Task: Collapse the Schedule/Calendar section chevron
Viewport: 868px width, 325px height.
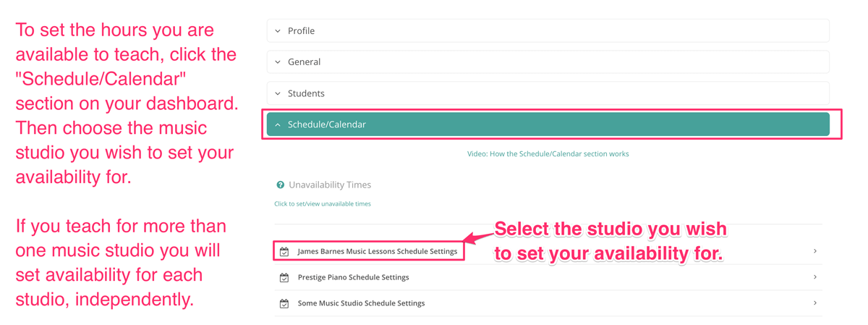Action: [x=278, y=124]
